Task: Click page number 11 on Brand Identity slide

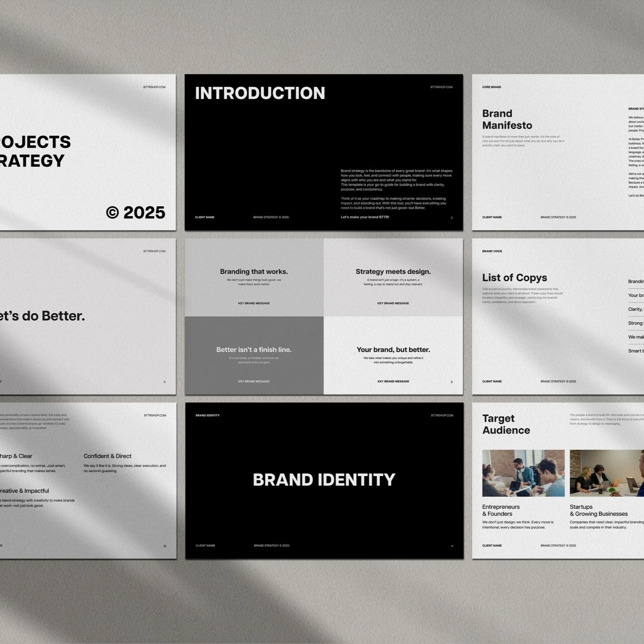Action: point(452,546)
